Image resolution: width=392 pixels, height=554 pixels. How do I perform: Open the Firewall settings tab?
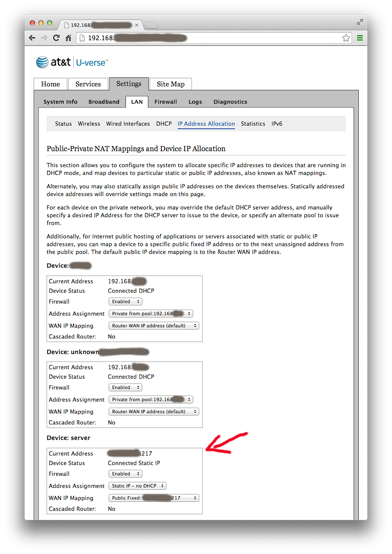(x=166, y=102)
